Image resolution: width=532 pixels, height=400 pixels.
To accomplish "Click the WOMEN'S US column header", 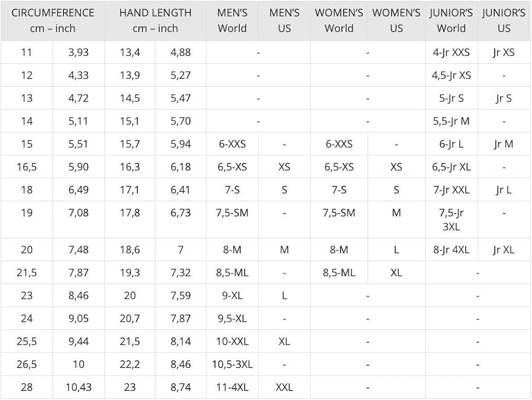I will click(396, 20).
